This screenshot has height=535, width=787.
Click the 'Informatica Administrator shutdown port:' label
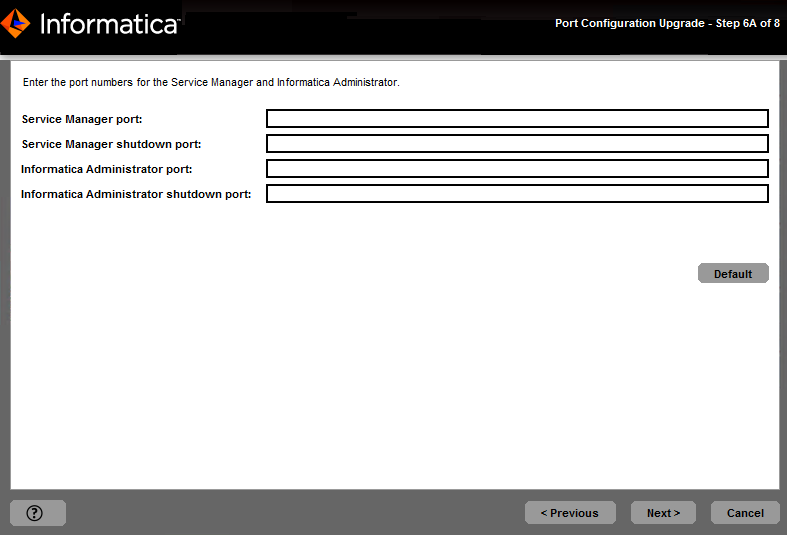tap(136, 194)
